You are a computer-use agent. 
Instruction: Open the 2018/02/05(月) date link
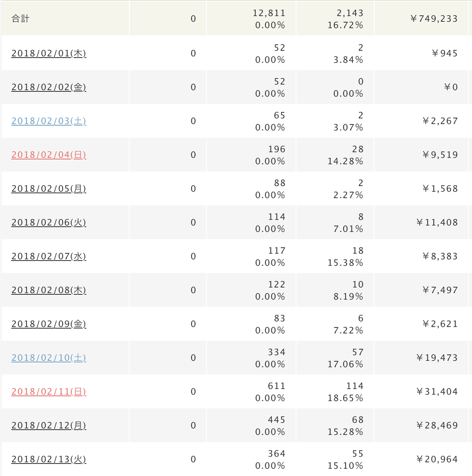point(49,189)
